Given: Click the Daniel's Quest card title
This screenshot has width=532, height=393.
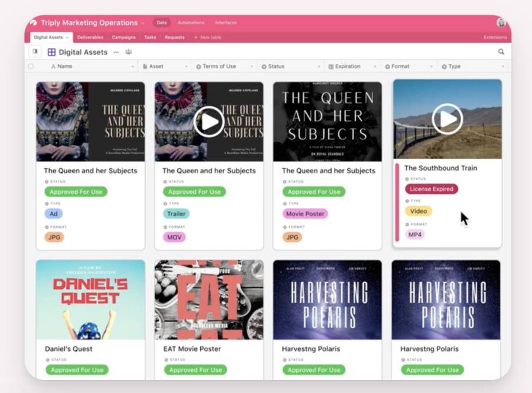Looking at the screenshot, I should tap(69, 349).
